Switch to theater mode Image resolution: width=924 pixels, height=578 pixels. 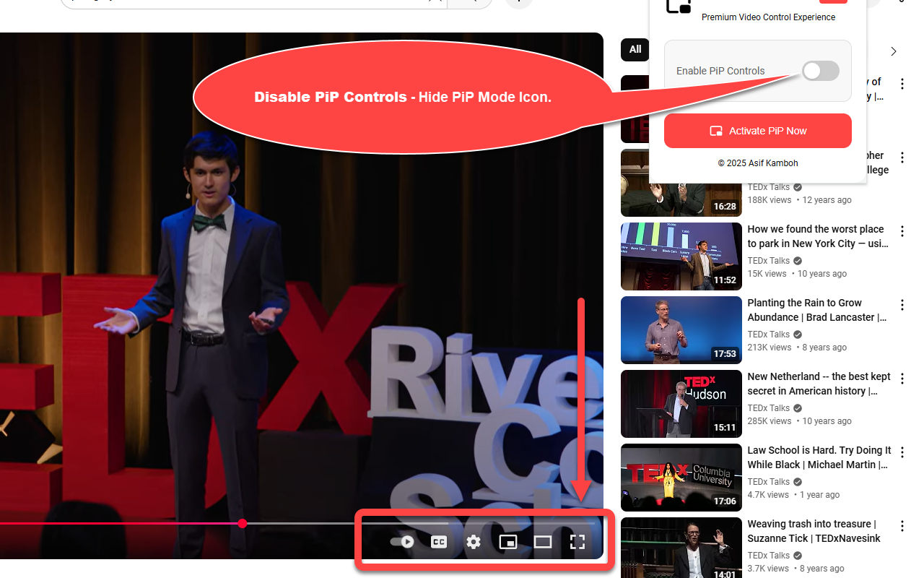[543, 541]
